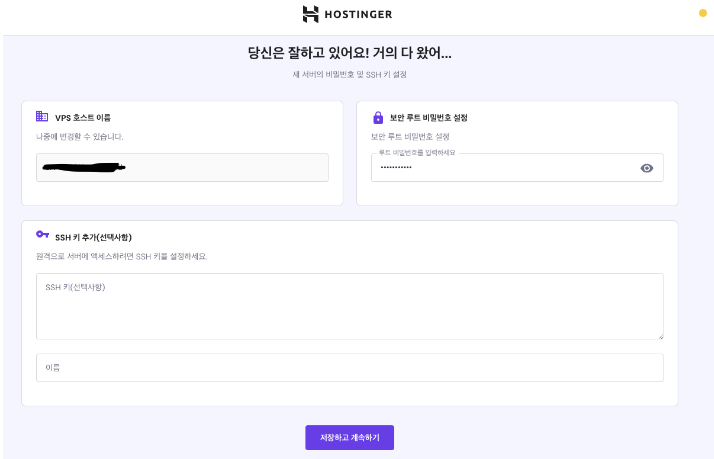Focus the VPS hostname input field
Viewport: 714px width, 459px height.
pyautogui.click(x=182, y=168)
